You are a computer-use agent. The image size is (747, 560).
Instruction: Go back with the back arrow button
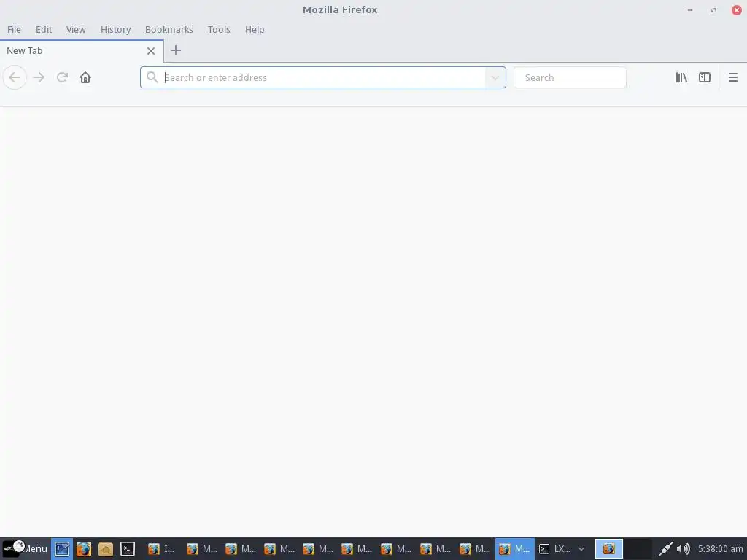[x=15, y=77]
